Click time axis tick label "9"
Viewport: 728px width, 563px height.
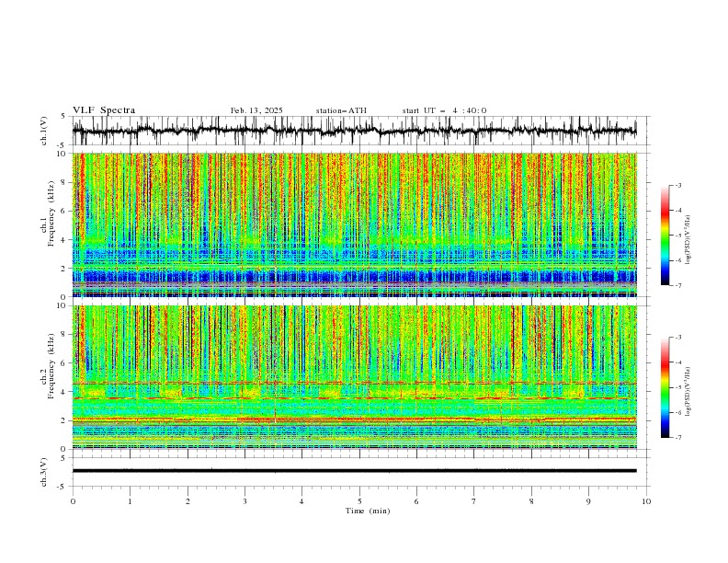pyautogui.click(x=588, y=501)
